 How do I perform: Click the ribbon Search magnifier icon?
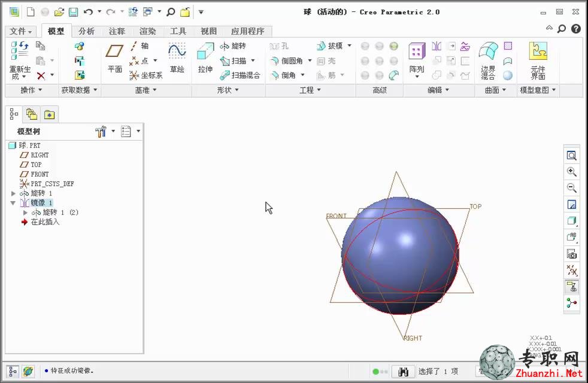tap(562, 29)
